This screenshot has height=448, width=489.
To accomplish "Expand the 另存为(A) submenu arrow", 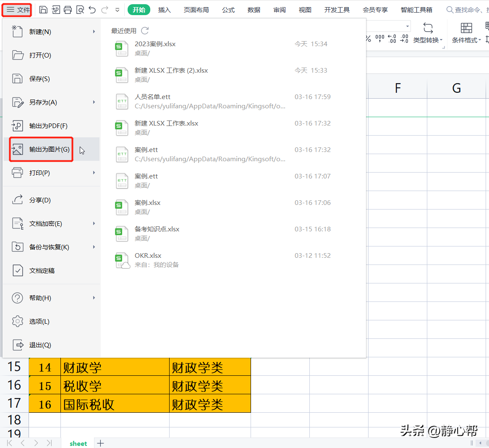I will (x=94, y=102).
